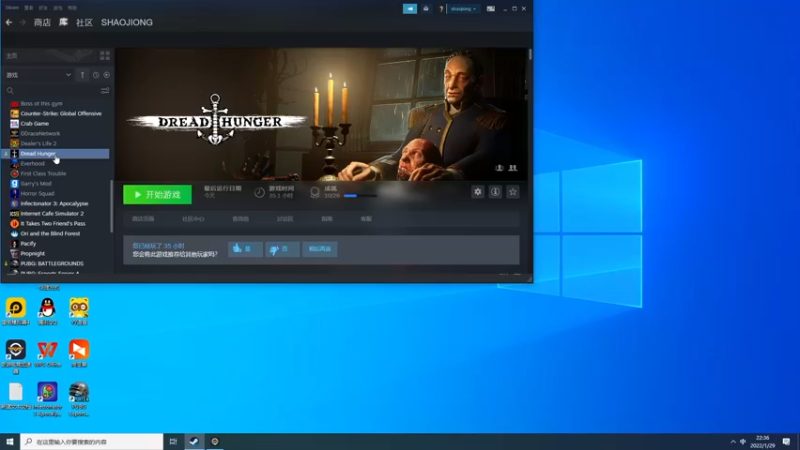Viewport: 800px width, 450px height.
Task: Toggle Dread Hunger favorite star
Action: point(513,192)
